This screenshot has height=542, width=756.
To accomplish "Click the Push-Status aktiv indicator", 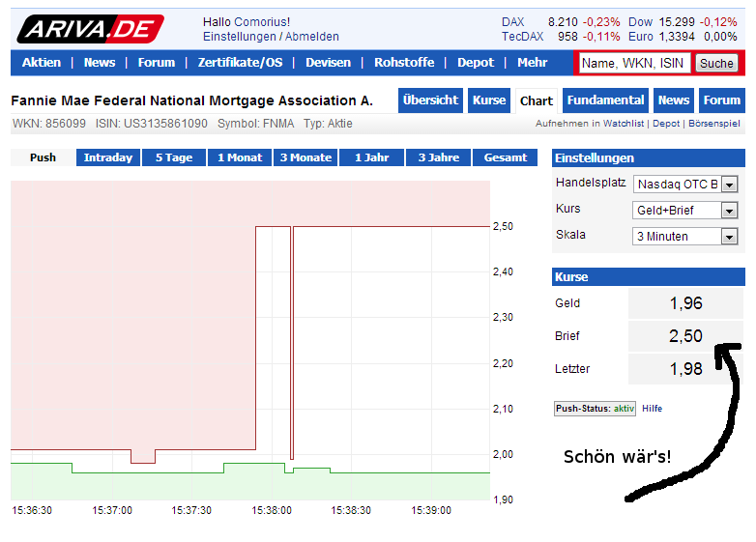I will coord(595,409).
